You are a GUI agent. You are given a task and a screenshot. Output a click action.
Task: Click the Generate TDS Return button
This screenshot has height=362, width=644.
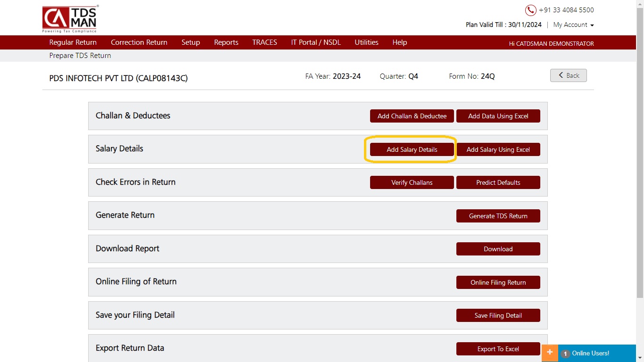498,216
